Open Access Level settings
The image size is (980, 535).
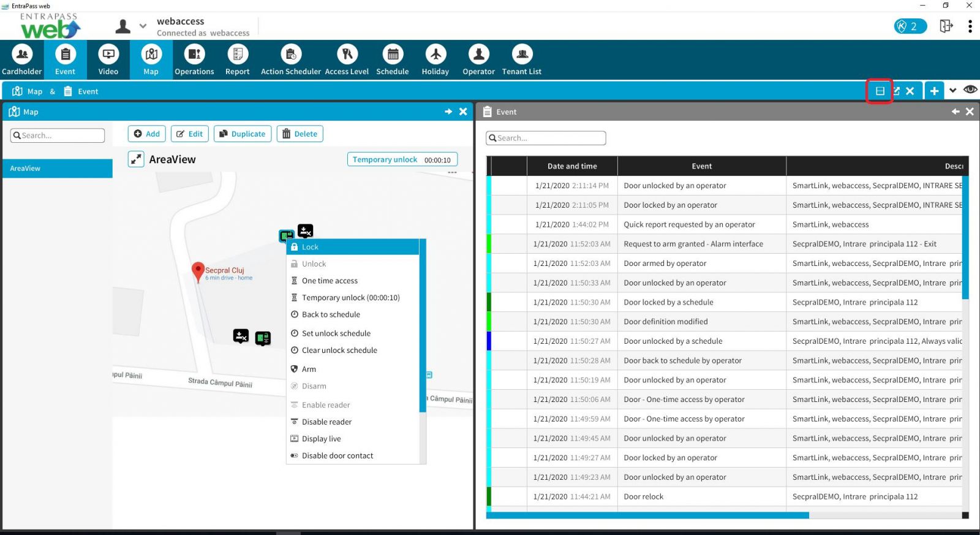click(347, 60)
